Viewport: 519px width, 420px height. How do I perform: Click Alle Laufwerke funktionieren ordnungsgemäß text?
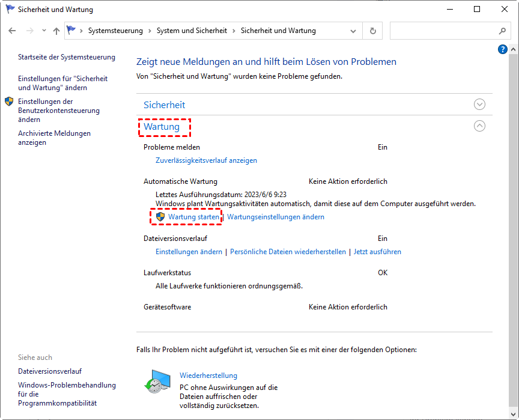point(229,286)
